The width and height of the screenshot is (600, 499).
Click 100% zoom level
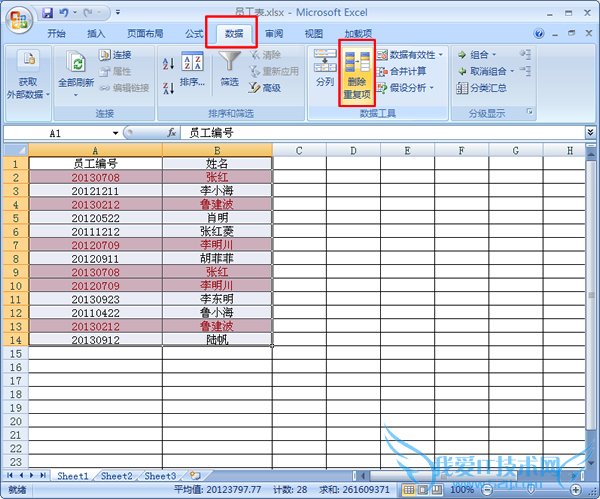[x=462, y=489]
